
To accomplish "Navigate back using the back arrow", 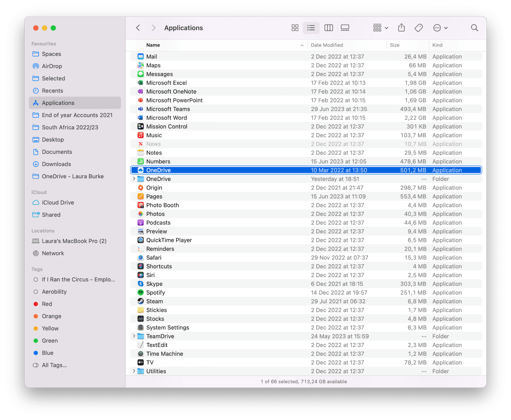I will [x=138, y=27].
